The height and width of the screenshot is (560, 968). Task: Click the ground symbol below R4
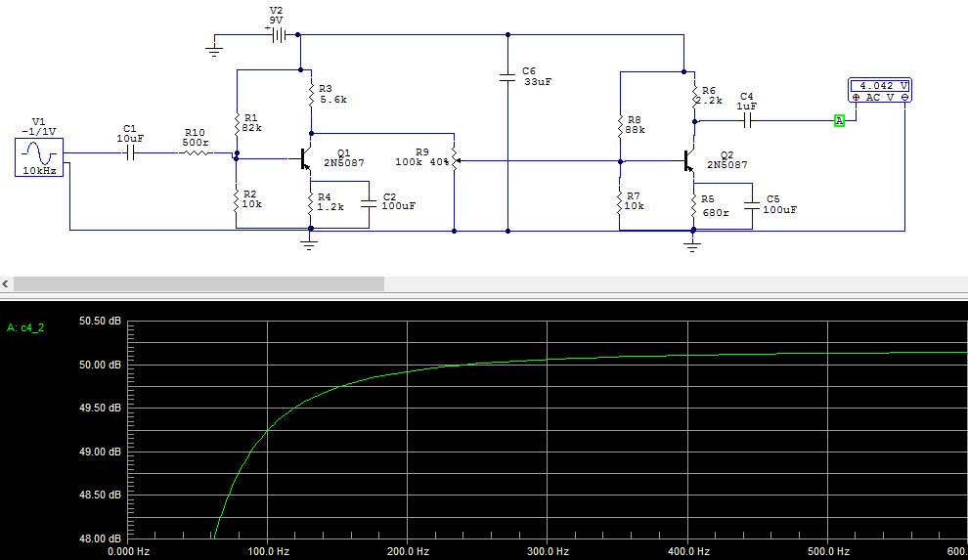309,243
